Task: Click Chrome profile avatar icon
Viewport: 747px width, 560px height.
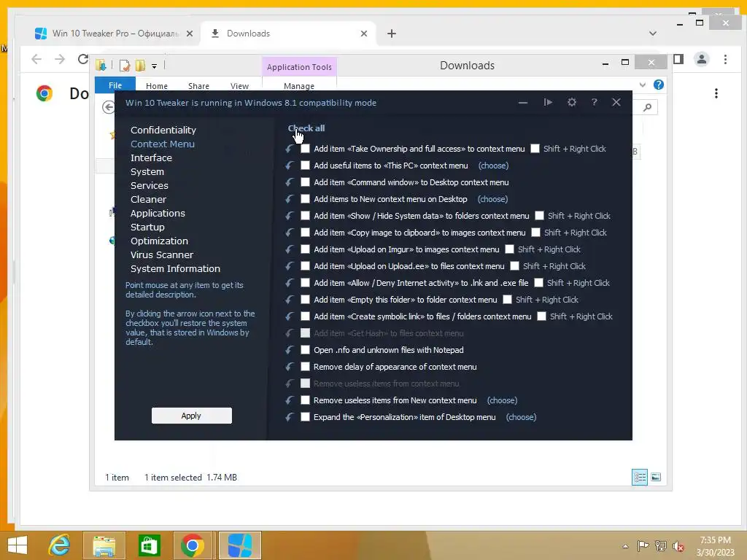Action: [701, 59]
